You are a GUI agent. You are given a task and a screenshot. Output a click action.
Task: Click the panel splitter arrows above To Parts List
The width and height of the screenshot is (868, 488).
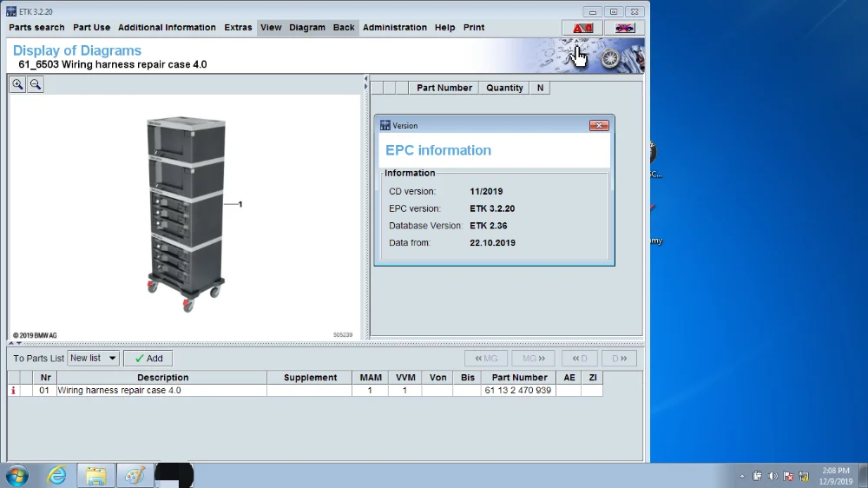pyautogui.click(x=15, y=344)
